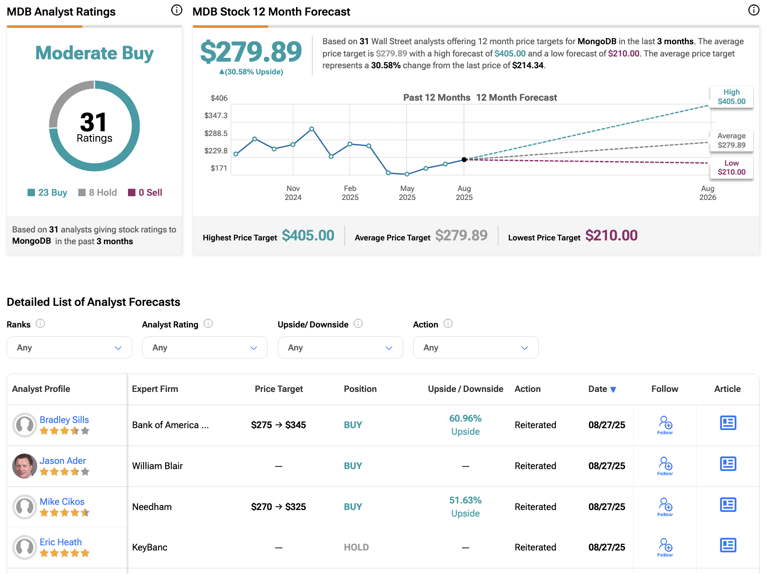Viewport: 768px width, 574px height.
Task: Follow analyst Eric Heath
Action: [x=665, y=547]
